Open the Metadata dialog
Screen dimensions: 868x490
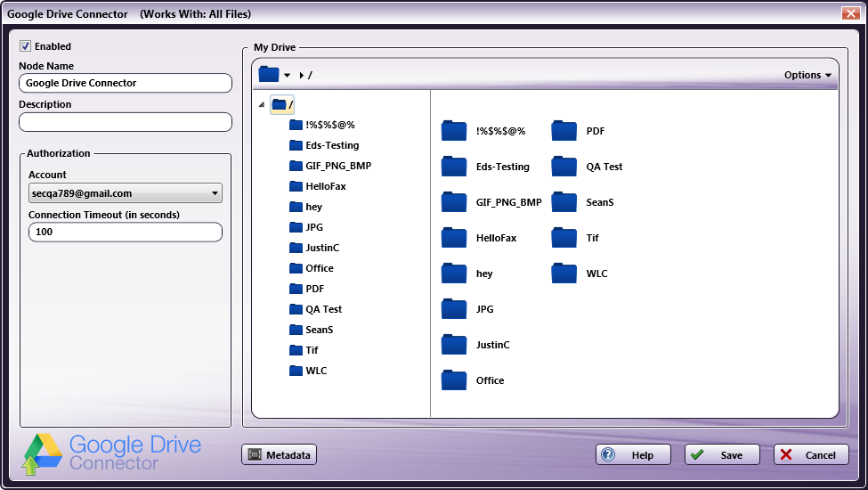click(x=279, y=454)
